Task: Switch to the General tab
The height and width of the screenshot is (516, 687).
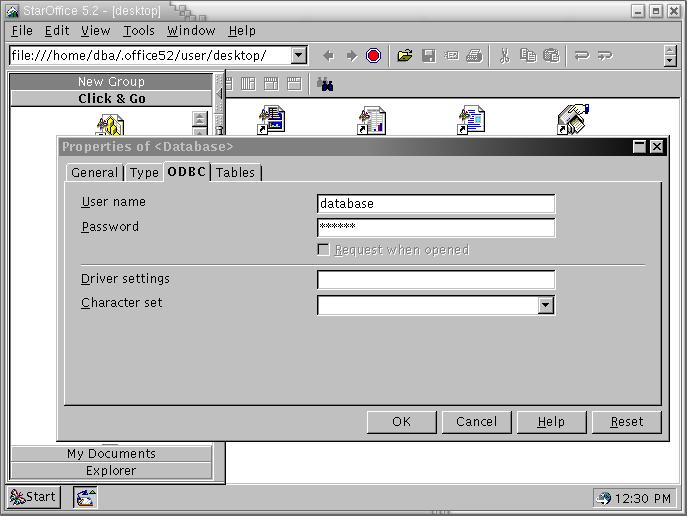Action: point(94,173)
